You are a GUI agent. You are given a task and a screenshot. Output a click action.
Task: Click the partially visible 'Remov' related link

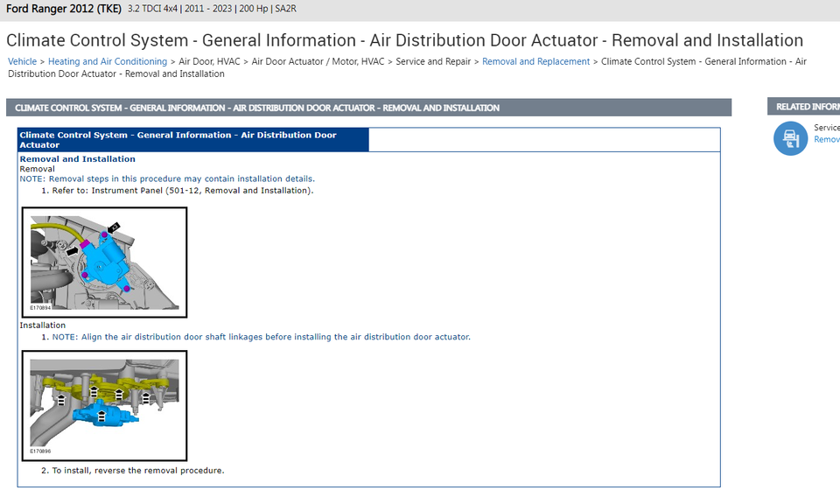pos(827,139)
